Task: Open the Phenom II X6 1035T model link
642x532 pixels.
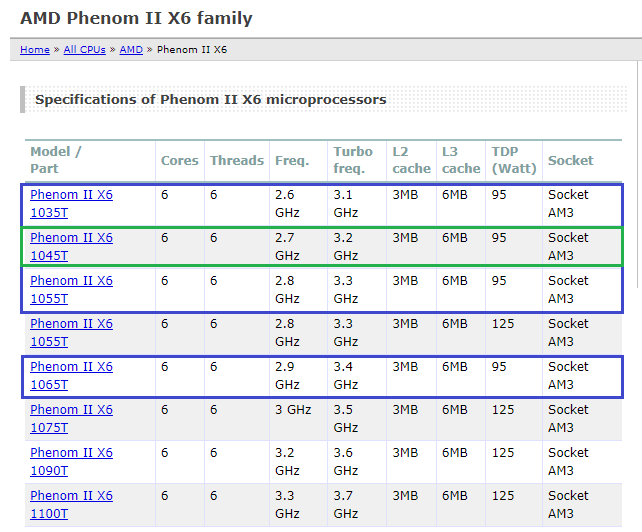Action: [71, 204]
